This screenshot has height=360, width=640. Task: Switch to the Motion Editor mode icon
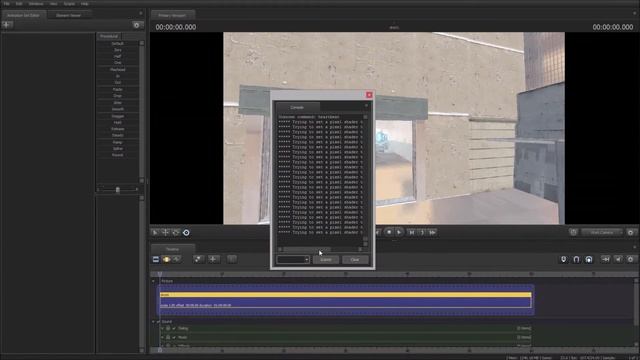click(x=166, y=259)
